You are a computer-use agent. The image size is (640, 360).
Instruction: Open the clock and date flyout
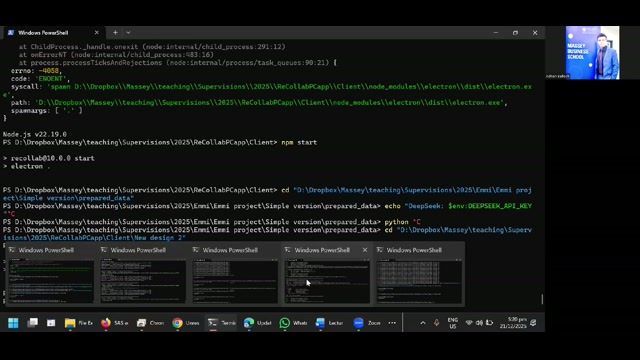coord(513,323)
